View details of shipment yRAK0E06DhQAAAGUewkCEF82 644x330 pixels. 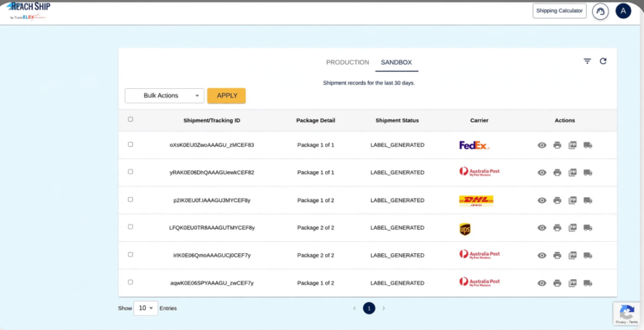click(542, 173)
